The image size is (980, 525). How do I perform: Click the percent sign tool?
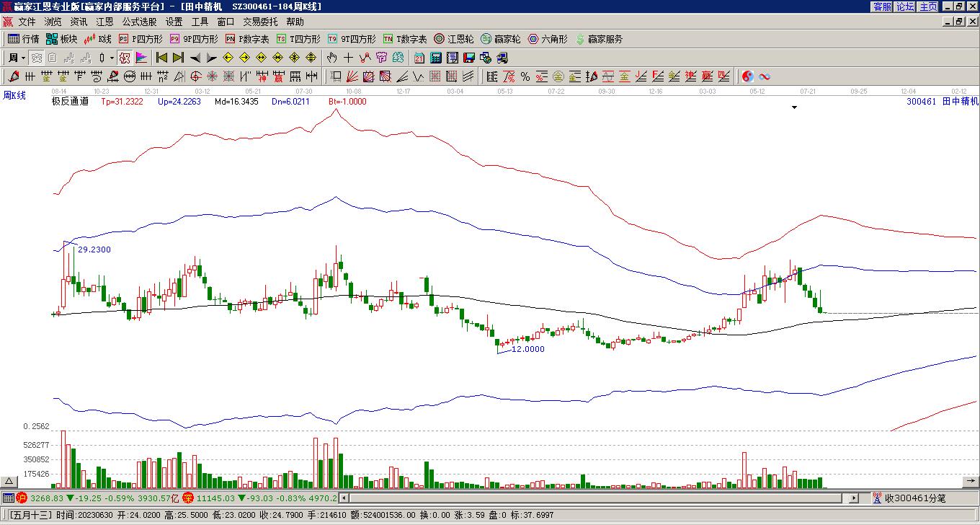click(x=525, y=76)
